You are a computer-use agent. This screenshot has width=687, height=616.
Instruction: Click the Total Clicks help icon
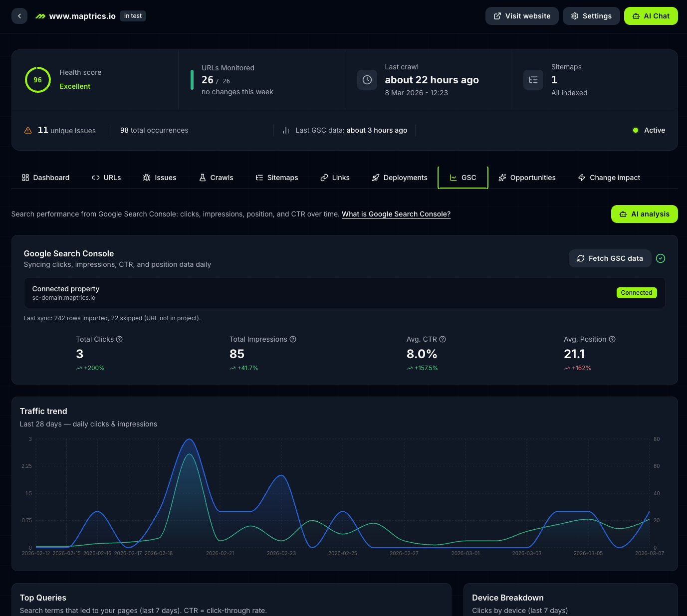pos(119,339)
